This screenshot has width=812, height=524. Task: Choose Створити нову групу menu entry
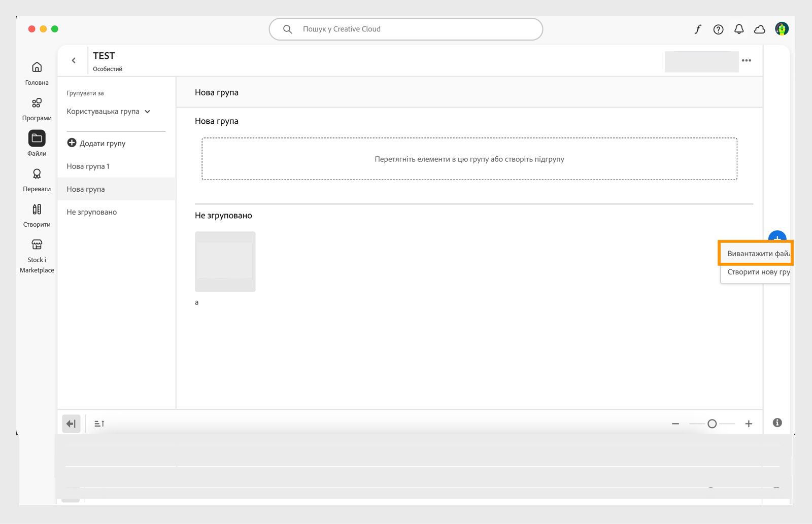click(756, 272)
